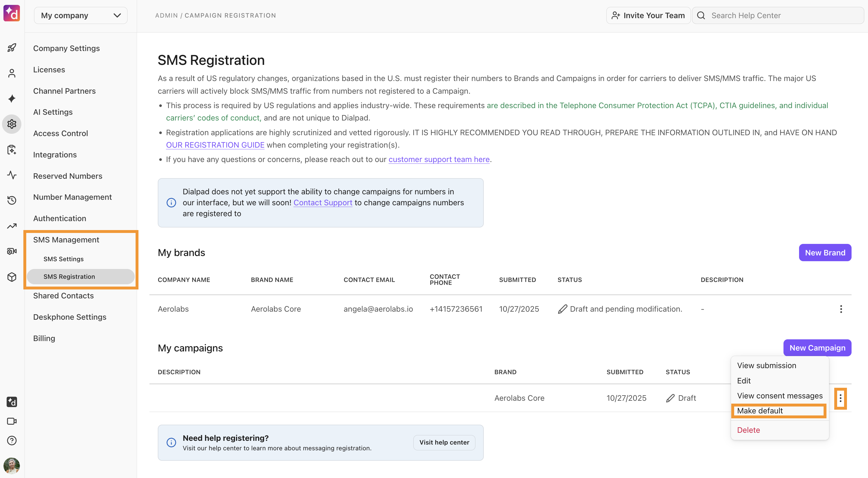Click the Aerolabs Core campaign brand cell
868x478 pixels.
click(519, 398)
